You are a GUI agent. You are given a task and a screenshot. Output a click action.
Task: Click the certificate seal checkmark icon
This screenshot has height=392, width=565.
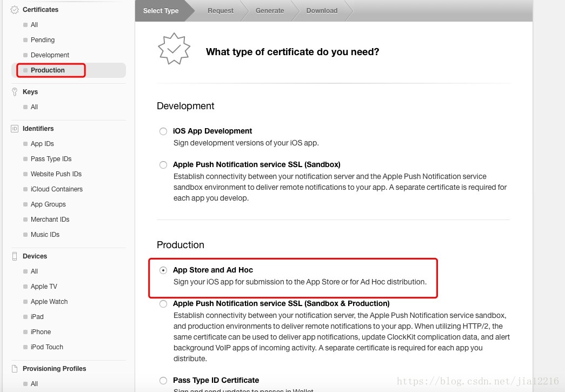(x=174, y=49)
